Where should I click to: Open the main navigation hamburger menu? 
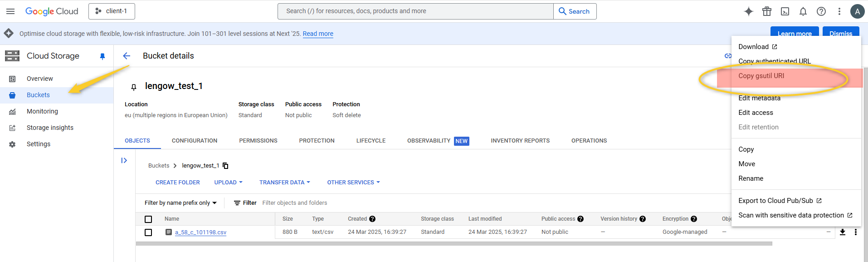(x=10, y=11)
